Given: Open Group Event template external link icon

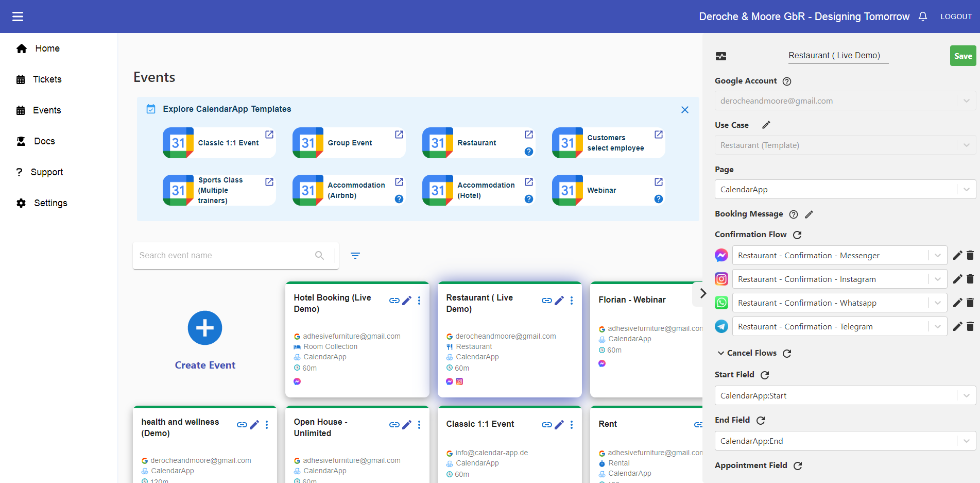Looking at the screenshot, I should pos(399,135).
